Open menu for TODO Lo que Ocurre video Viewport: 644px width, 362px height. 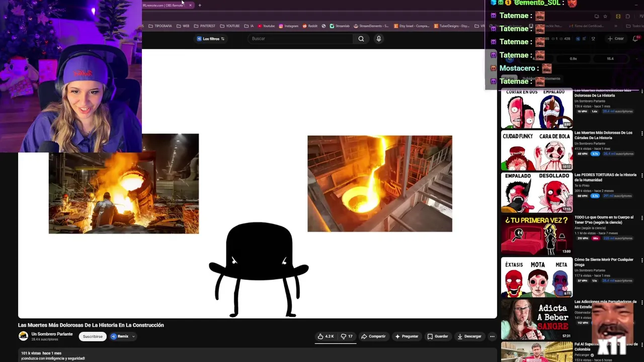[641, 218]
